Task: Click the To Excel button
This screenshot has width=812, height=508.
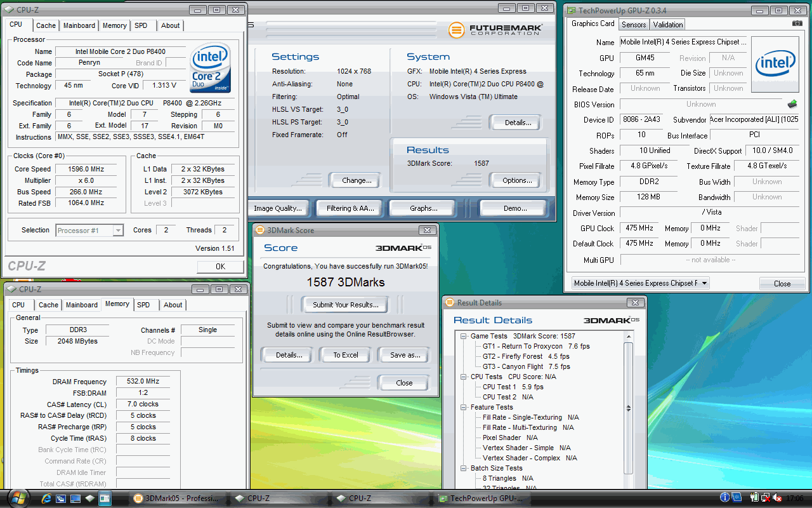Action: pyautogui.click(x=346, y=355)
